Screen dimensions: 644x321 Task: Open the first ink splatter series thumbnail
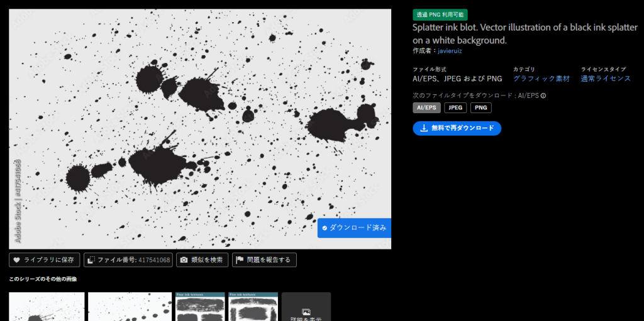47,307
